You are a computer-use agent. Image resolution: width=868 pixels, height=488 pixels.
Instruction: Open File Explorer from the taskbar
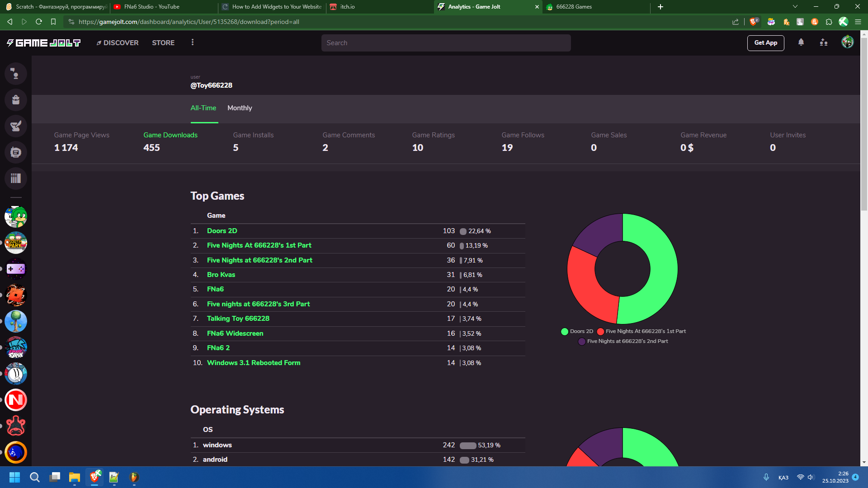(x=75, y=477)
